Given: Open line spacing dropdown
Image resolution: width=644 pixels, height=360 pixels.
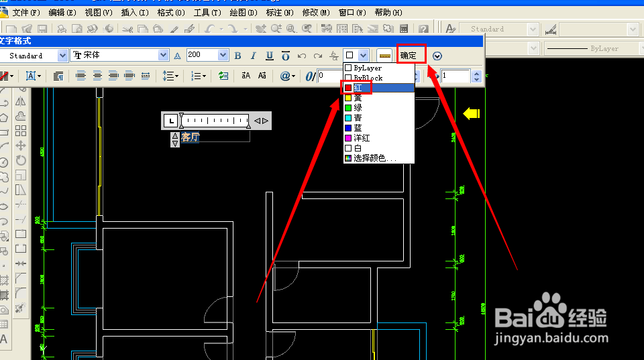Looking at the screenshot, I should click(x=170, y=76).
